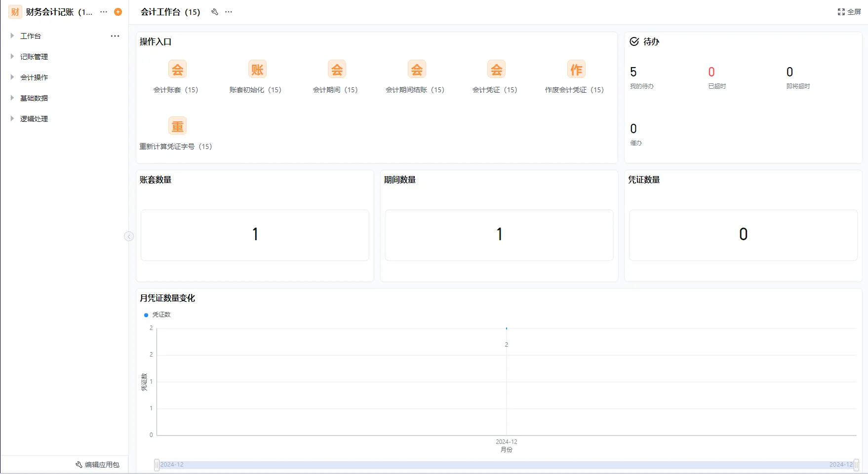The image size is (868, 474).
Task: Open 会计凭证 entry icon
Action: pyautogui.click(x=496, y=69)
